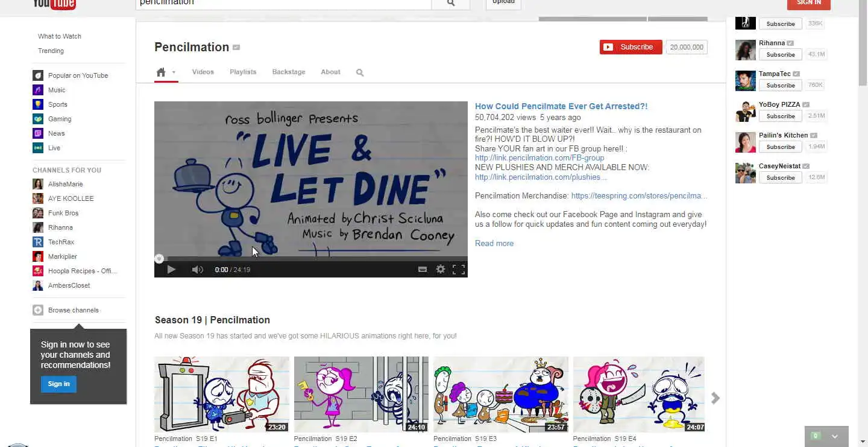Open Popular on YouTube icon
868x447 pixels.
click(x=38, y=75)
